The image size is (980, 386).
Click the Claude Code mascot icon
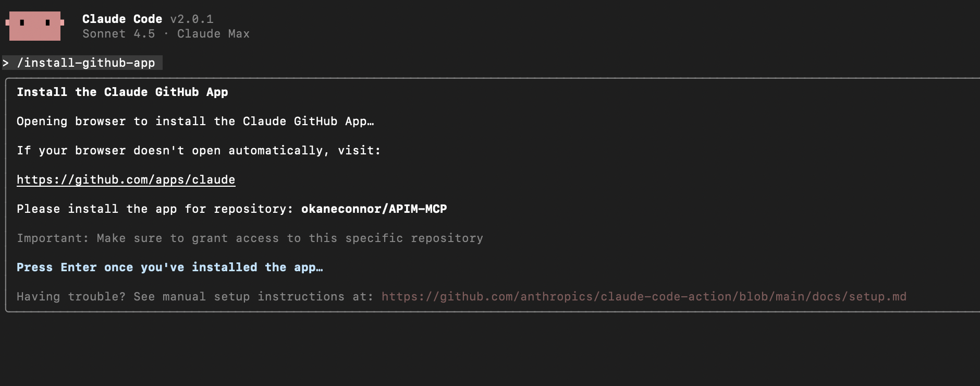34,26
